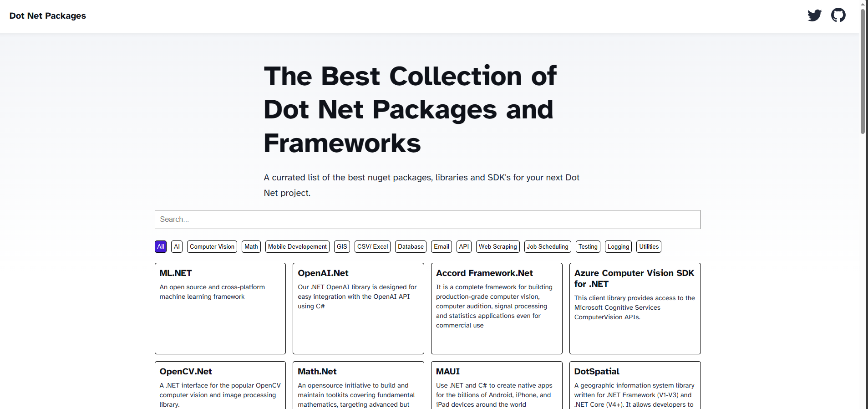Open the OpenCV.Net package card

(220, 385)
